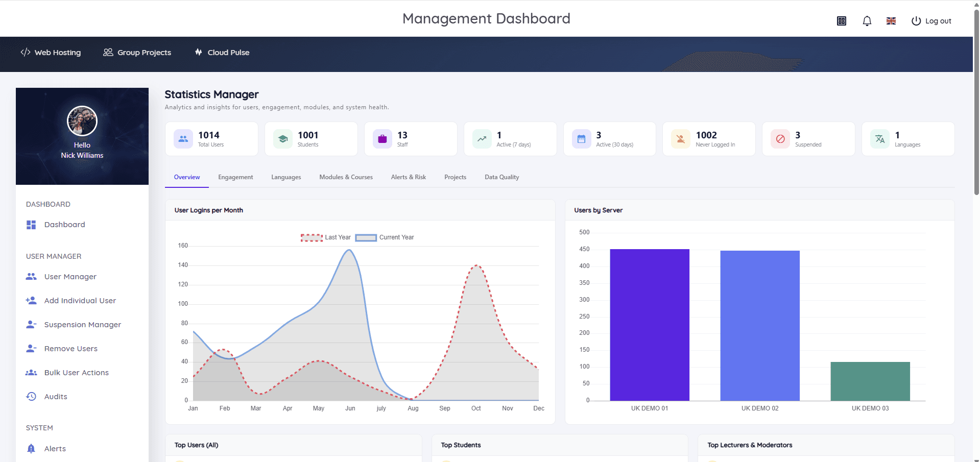Click the 1002 Never Logged In value

tap(706, 135)
